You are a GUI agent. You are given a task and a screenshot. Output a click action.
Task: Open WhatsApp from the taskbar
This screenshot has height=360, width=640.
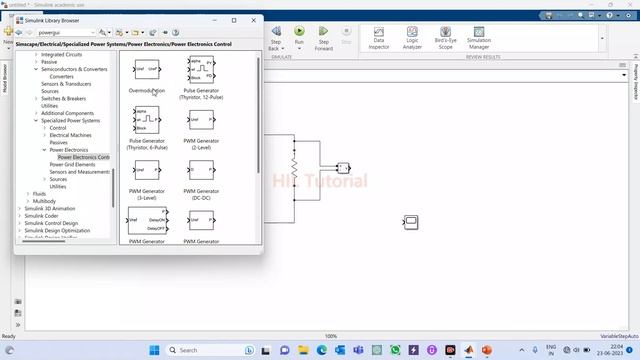click(x=395, y=350)
